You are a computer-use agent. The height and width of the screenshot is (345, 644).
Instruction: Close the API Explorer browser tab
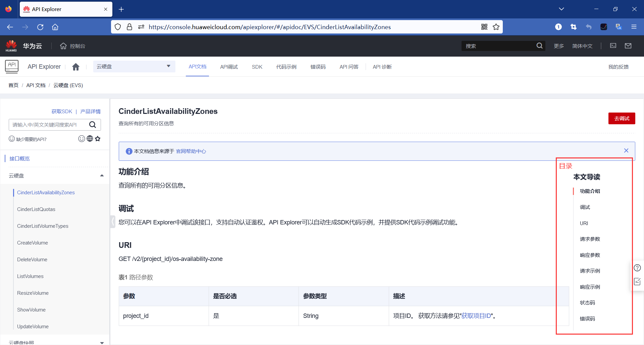click(106, 9)
